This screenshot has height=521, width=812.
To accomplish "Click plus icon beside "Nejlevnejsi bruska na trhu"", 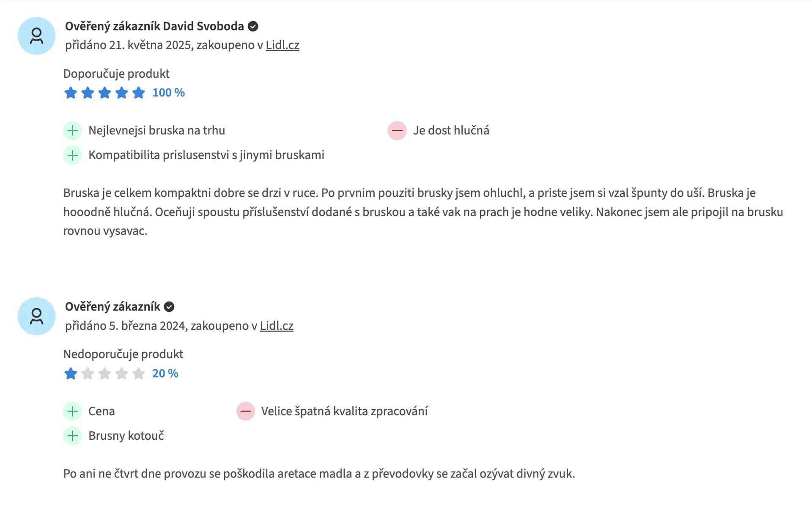I will tap(73, 131).
